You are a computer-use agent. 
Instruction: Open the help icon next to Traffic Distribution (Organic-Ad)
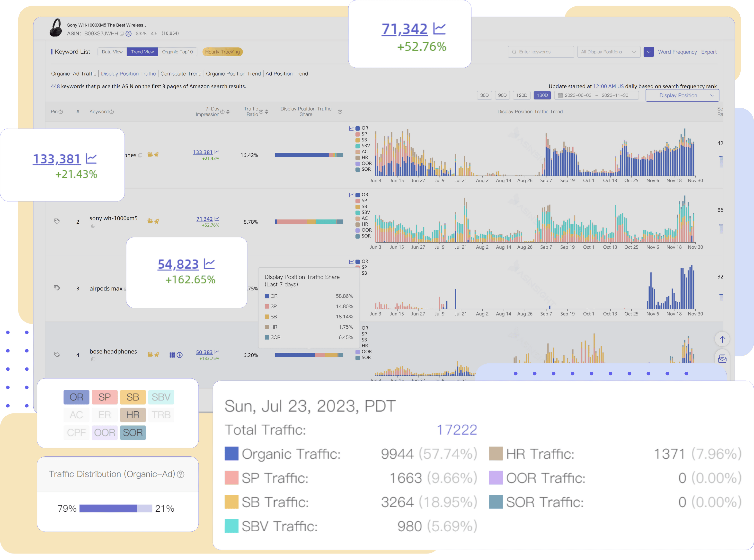click(181, 474)
